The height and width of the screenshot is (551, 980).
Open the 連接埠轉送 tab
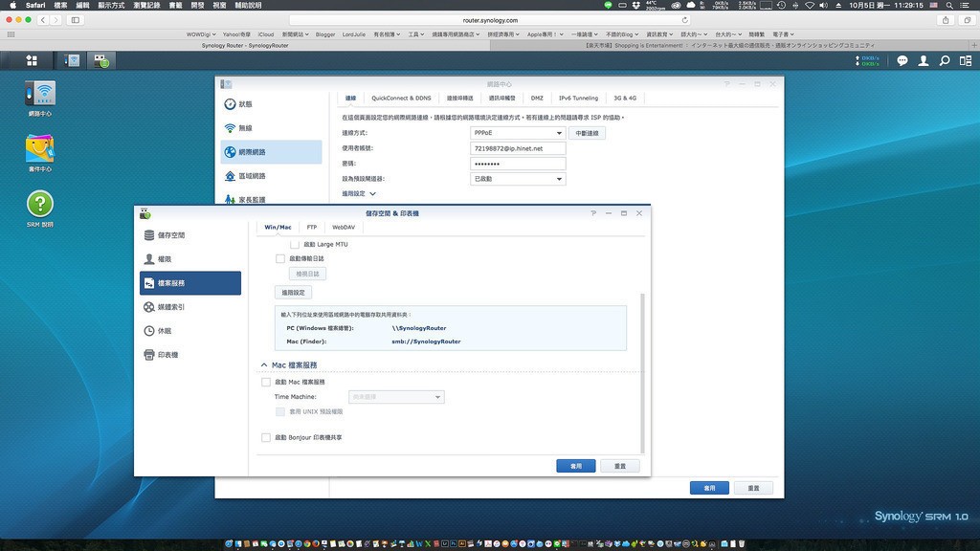[x=459, y=99]
